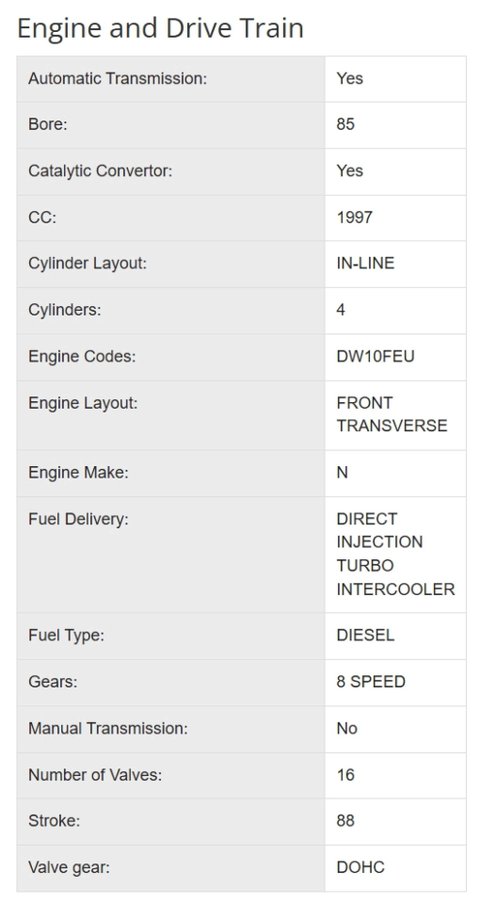Select the engine code DW10FEU
The image size is (480, 904).
375,356
